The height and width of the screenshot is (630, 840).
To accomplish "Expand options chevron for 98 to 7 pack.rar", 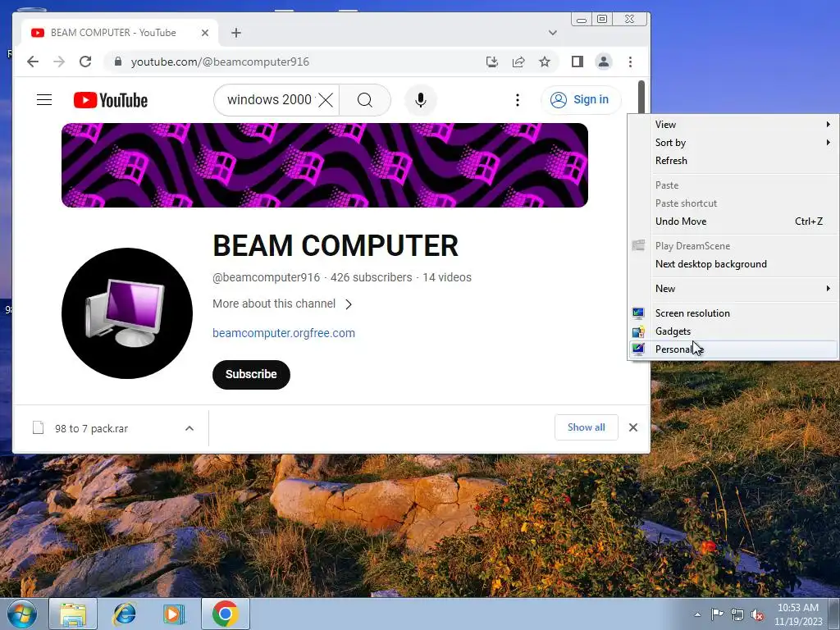I will point(189,428).
